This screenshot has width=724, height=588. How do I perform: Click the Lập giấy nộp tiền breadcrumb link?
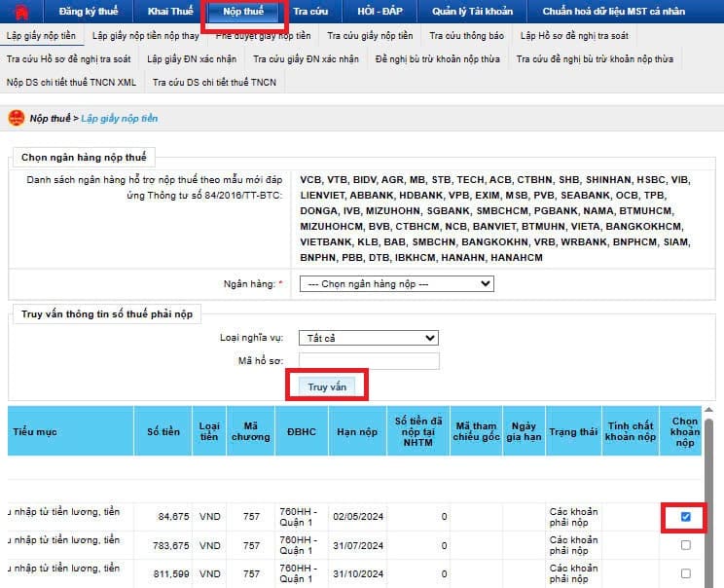[x=119, y=118]
